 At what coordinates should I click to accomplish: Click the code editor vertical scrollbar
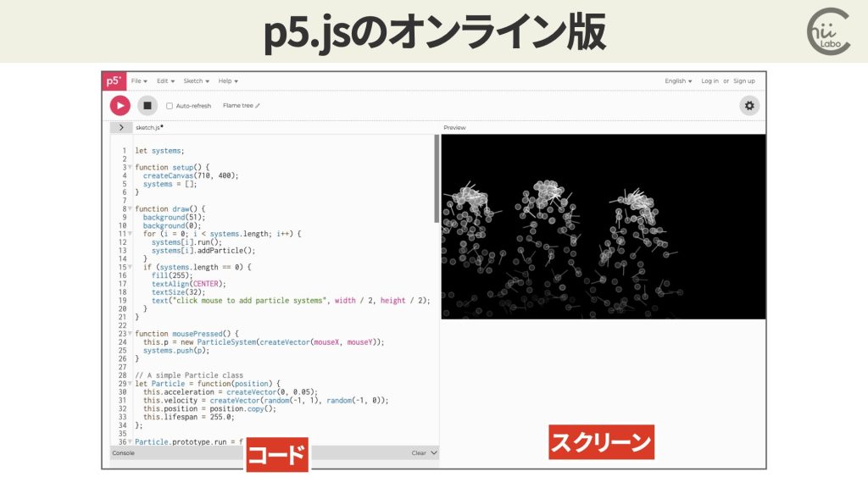(x=437, y=179)
